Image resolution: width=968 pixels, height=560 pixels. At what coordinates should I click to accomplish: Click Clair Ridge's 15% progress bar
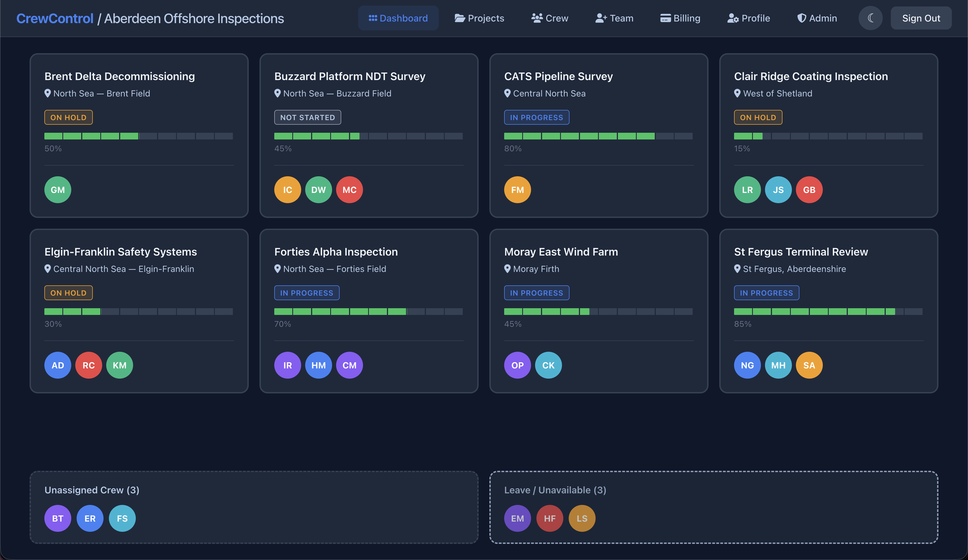point(828,136)
